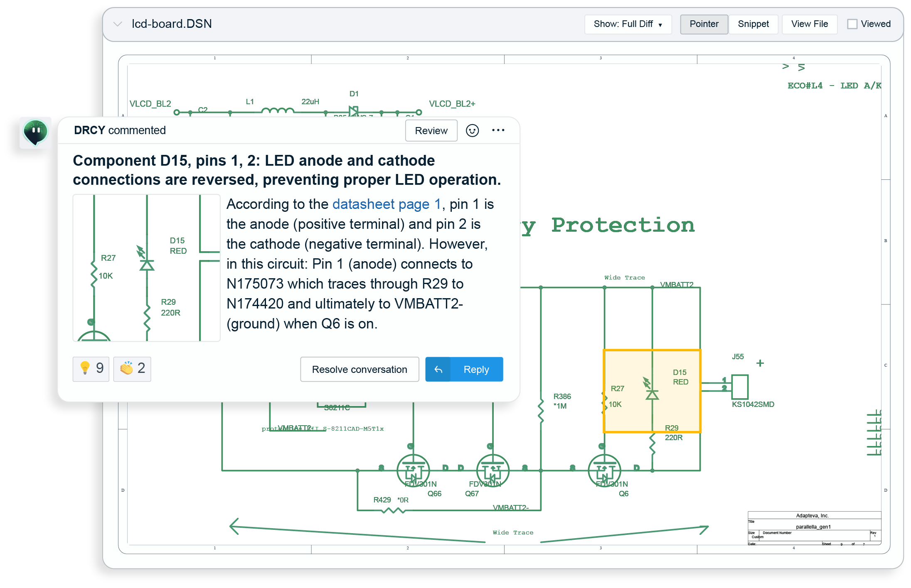
Task: Click the yellow highlighted D15 region
Action: (x=652, y=391)
